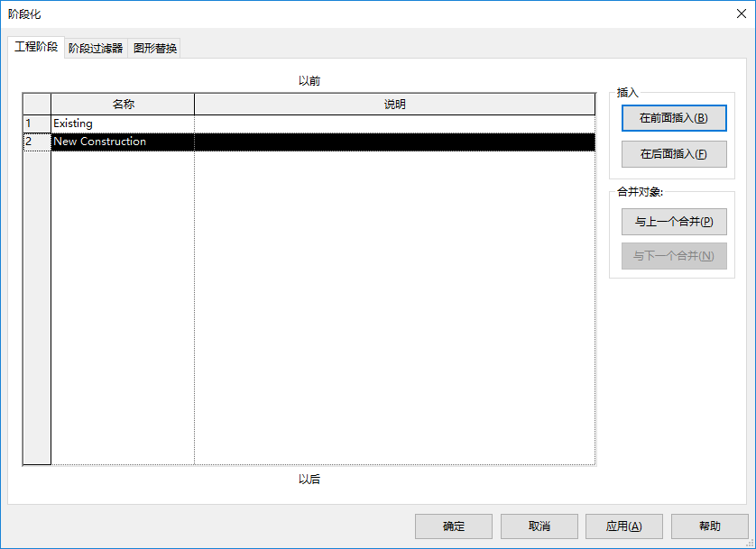The image size is (756, 549).
Task: Select row number 1 in the phase table
Action: 36,124
